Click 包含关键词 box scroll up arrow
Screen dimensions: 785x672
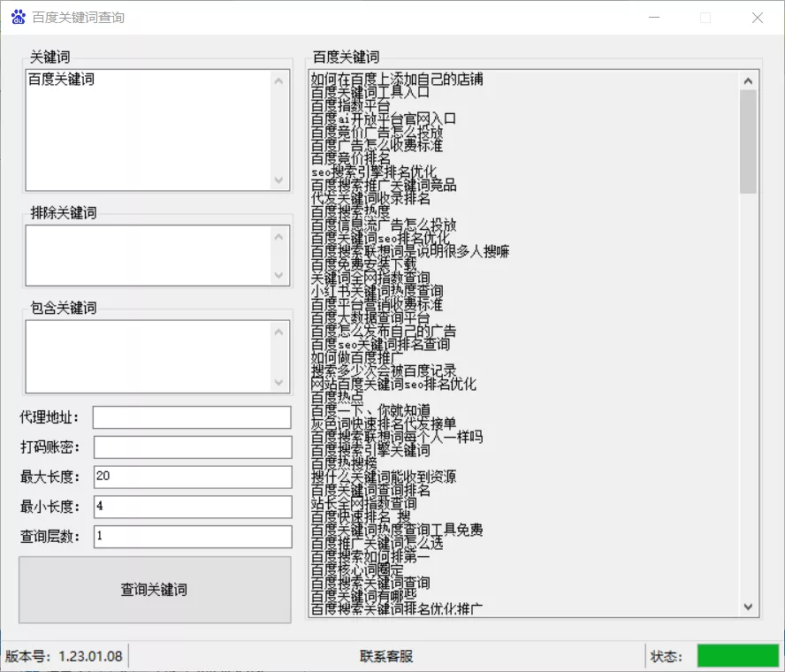(x=278, y=332)
